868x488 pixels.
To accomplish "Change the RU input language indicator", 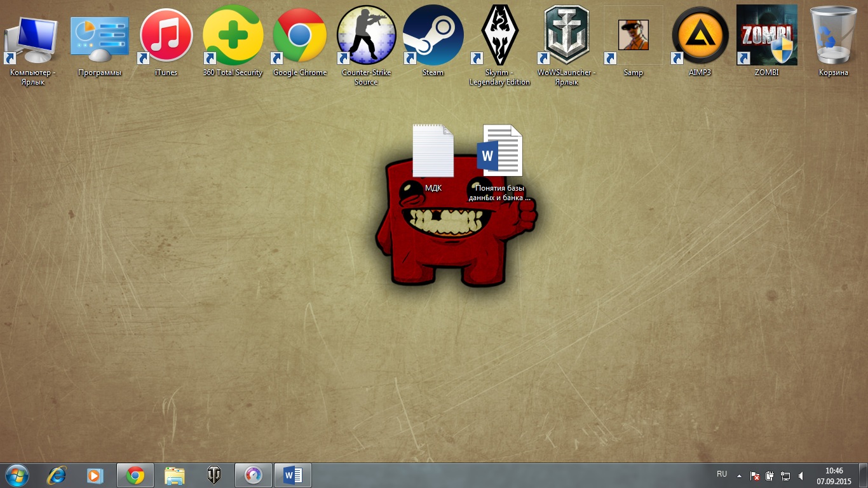I will point(722,474).
